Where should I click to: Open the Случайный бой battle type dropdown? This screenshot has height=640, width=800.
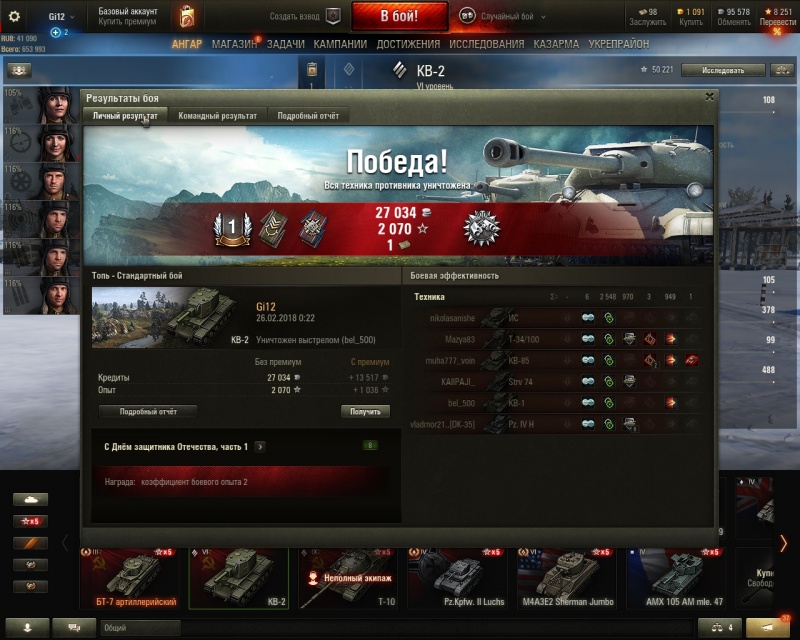pyautogui.click(x=503, y=16)
